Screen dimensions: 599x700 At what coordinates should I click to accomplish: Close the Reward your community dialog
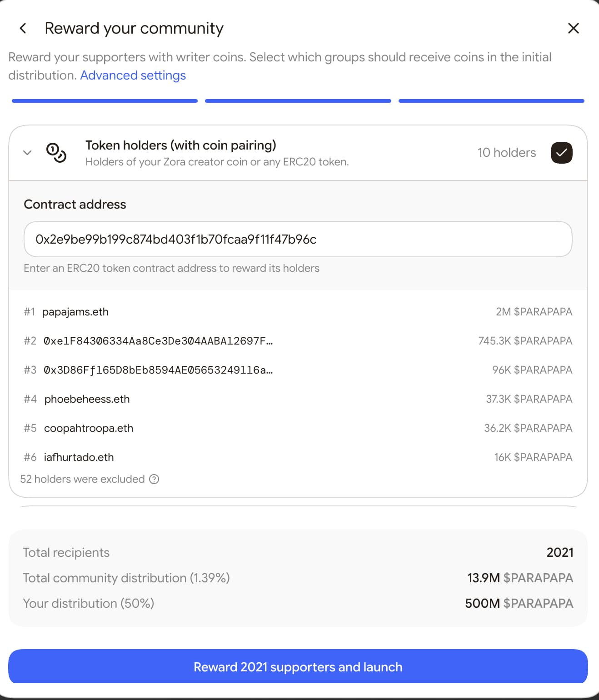click(574, 28)
